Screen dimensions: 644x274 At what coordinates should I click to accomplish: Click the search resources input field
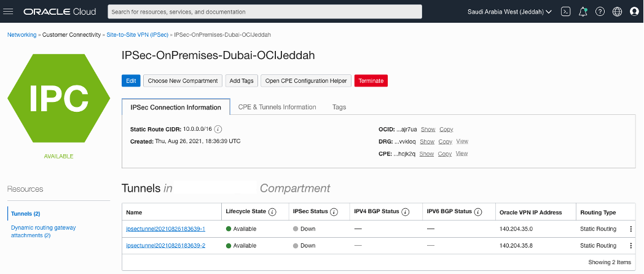pyautogui.click(x=265, y=12)
